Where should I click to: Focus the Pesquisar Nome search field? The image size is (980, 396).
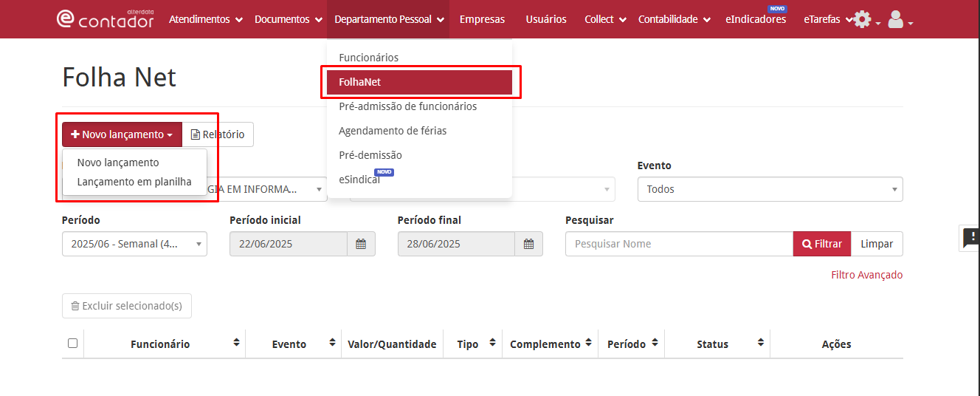tap(679, 244)
